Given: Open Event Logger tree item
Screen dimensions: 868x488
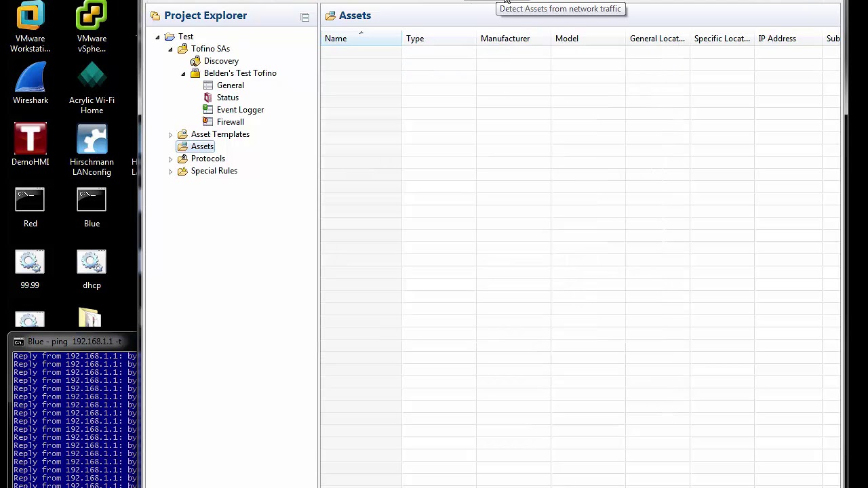Looking at the screenshot, I should pyautogui.click(x=240, y=110).
